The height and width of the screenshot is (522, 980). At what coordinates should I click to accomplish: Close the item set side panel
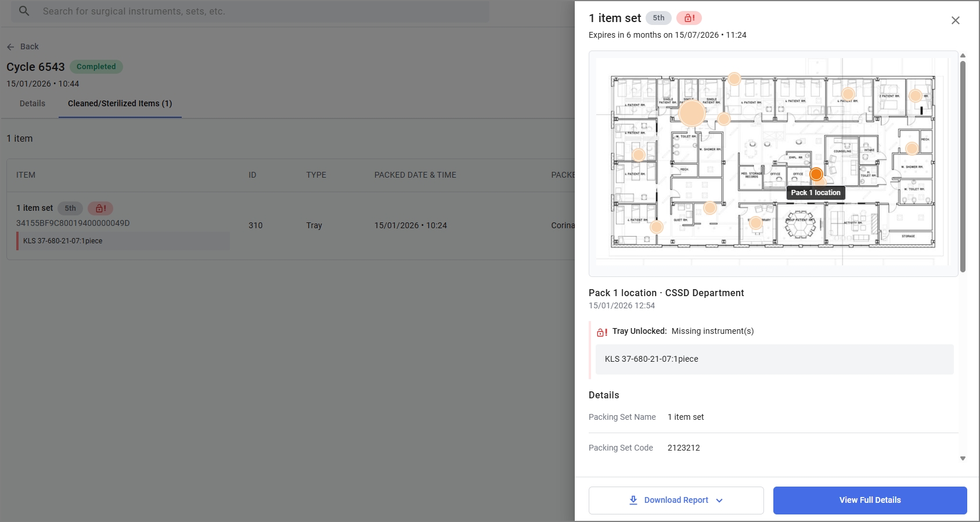(956, 20)
